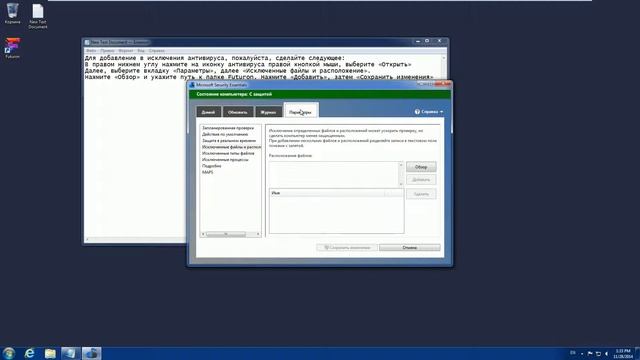Viewport: 640px width, 360px height.
Task: Click Notepad title bar document icon
Action: point(87,42)
